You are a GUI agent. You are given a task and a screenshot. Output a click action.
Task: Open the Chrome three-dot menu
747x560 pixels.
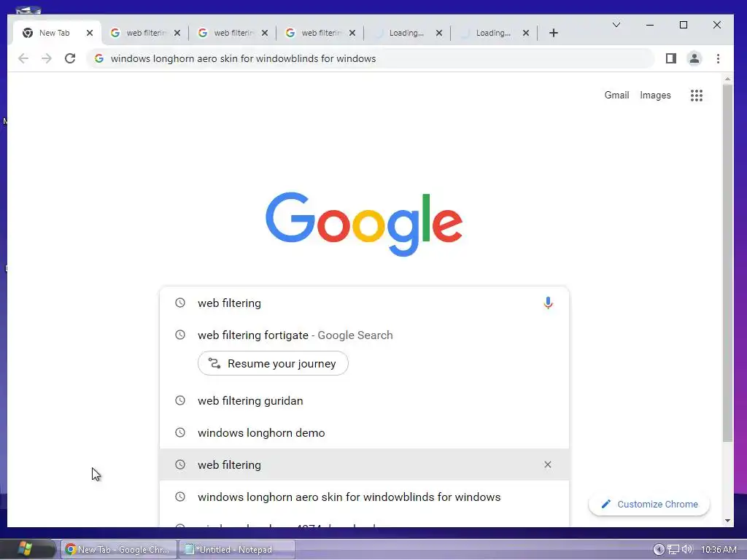pyautogui.click(x=718, y=58)
